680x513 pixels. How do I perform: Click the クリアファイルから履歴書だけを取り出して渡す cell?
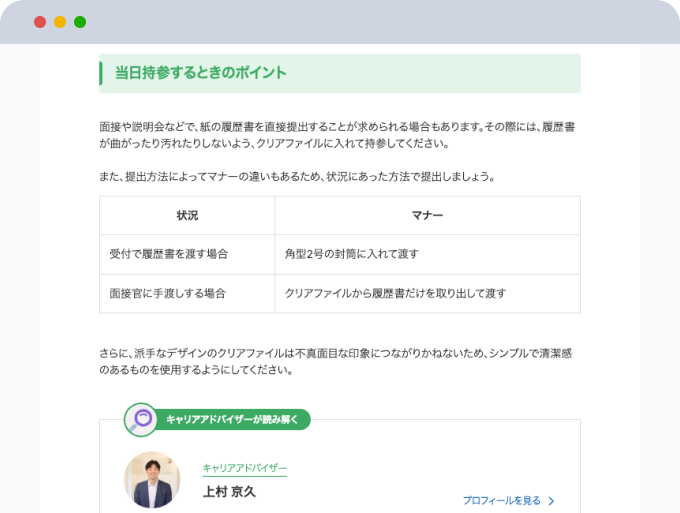coord(395,294)
